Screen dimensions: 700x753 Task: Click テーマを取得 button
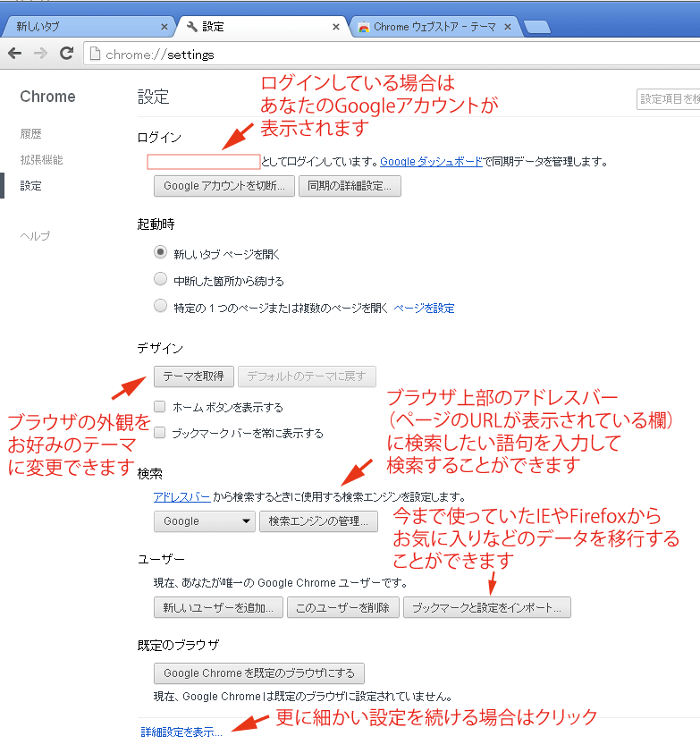point(193,376)
